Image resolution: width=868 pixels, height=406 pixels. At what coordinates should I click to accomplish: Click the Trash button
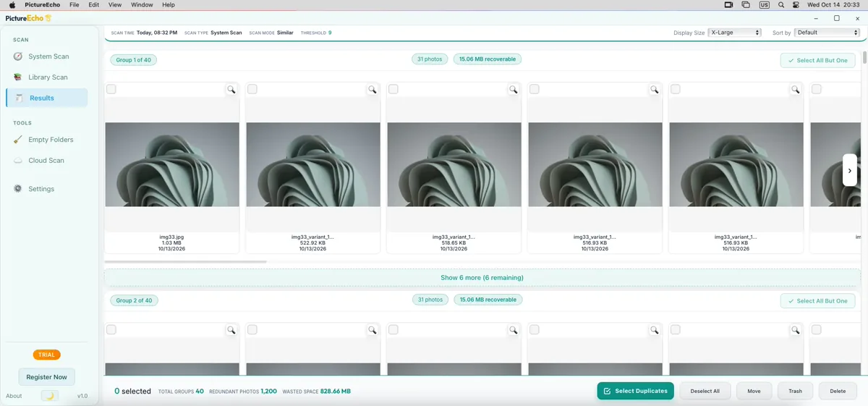[795, 391]
